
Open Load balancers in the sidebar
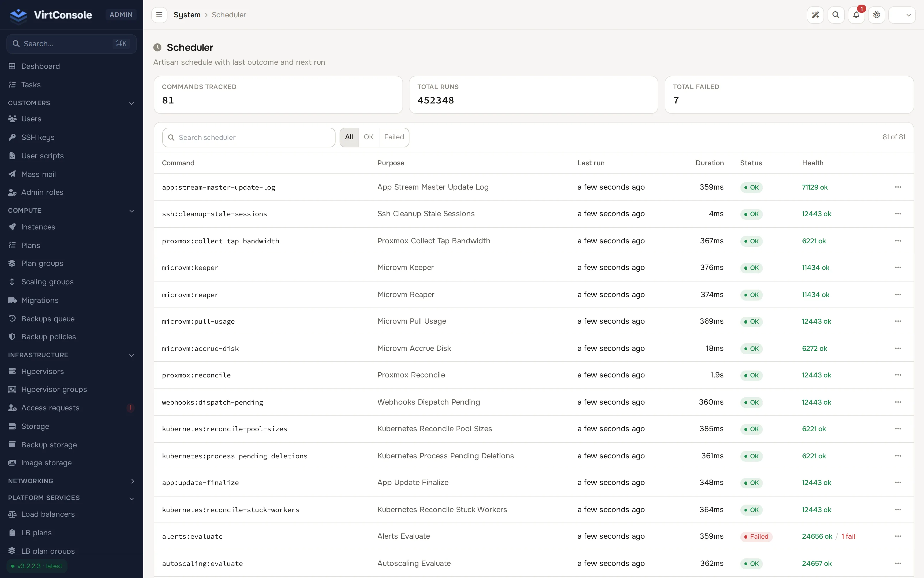[x=71, y=514]
